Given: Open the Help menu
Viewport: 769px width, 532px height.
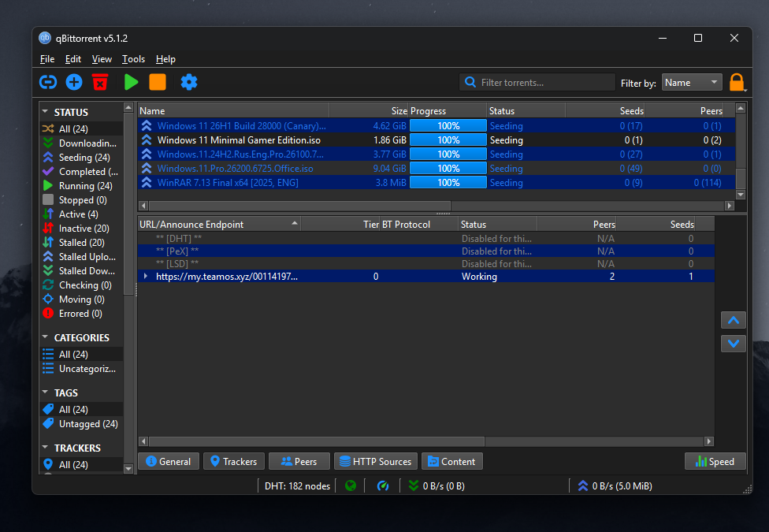Looking at the screenshot, I should point(165,59).
